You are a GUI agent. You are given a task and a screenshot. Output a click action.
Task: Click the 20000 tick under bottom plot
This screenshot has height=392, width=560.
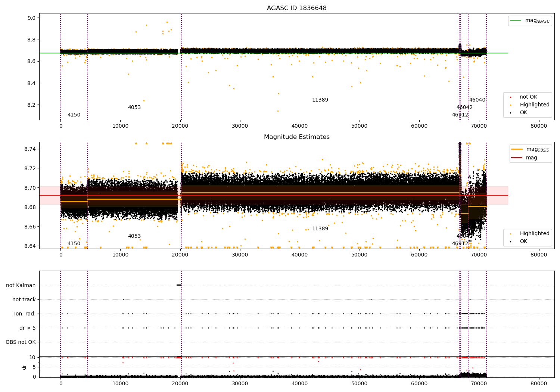click(x=180, y=383)
